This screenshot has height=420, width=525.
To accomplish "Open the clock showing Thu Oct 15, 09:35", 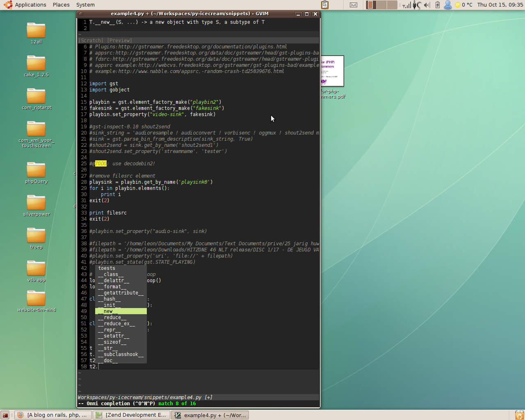I will pyautogui.click(x=500, y=5).
